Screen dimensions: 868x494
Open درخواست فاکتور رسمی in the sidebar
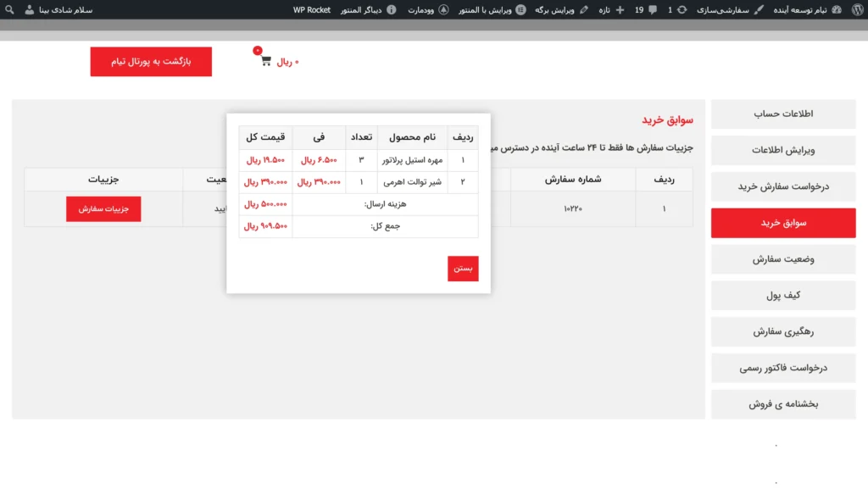point(783,368)
